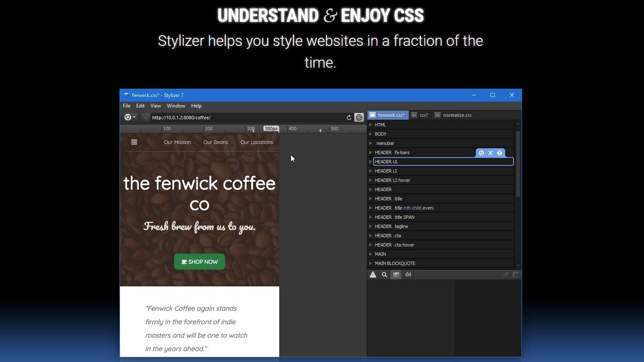This screenshot has width=644, height=362.
Task: Expand the HEADER LI rule
Action: coord(371,171)
